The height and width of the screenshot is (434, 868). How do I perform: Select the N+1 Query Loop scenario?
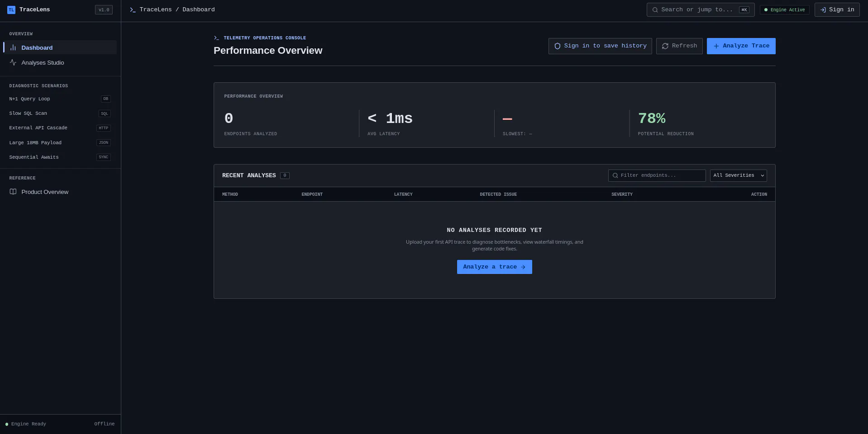point(60,99)
